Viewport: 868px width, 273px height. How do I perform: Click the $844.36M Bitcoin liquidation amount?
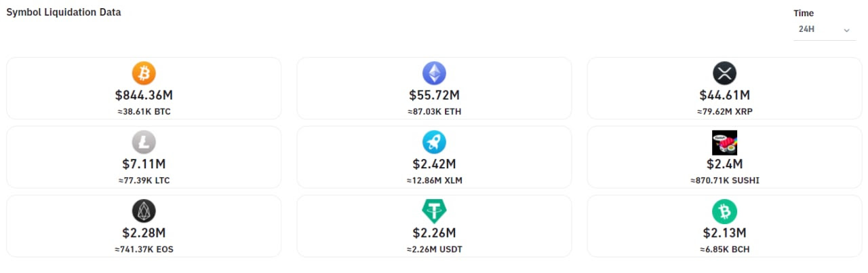[144, 95]
